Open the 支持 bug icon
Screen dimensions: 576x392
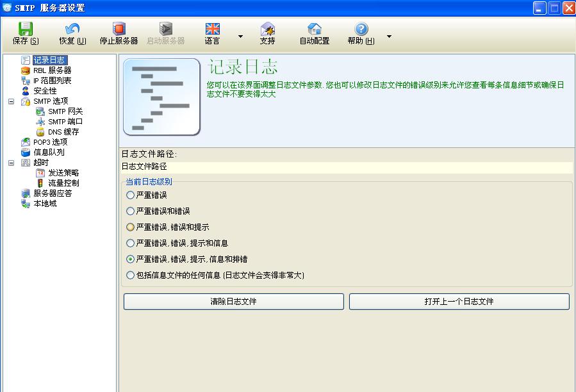pos(268,29)
